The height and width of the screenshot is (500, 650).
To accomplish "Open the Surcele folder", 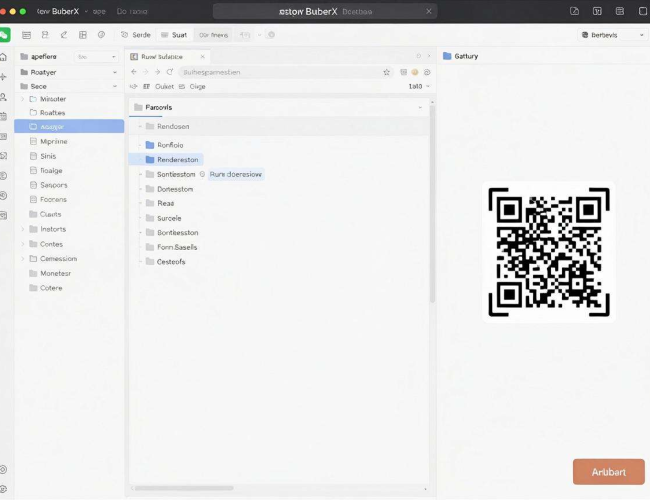I will pos(169,218).
